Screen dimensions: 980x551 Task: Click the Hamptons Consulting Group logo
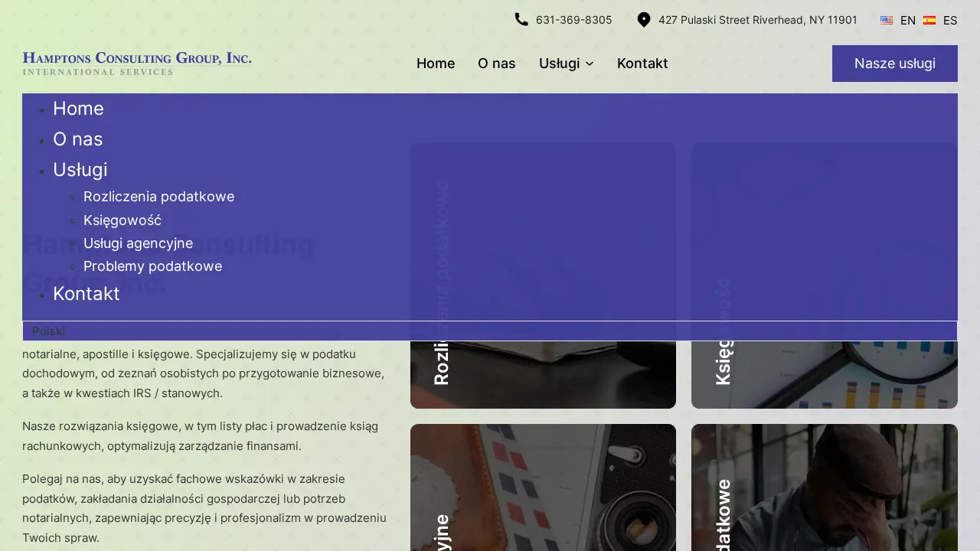(x=137, y=64)
